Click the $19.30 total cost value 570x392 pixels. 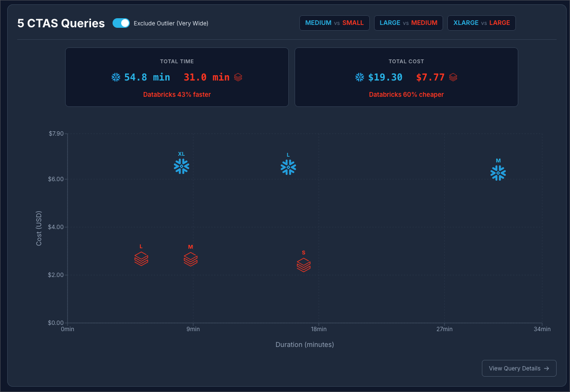coord(385,77)
